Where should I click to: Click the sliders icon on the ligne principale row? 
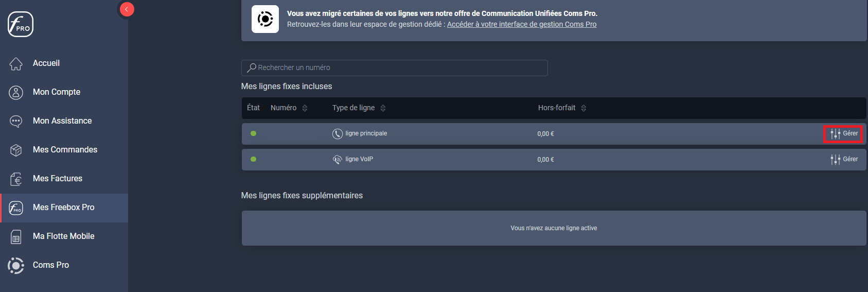pos(835,134)
